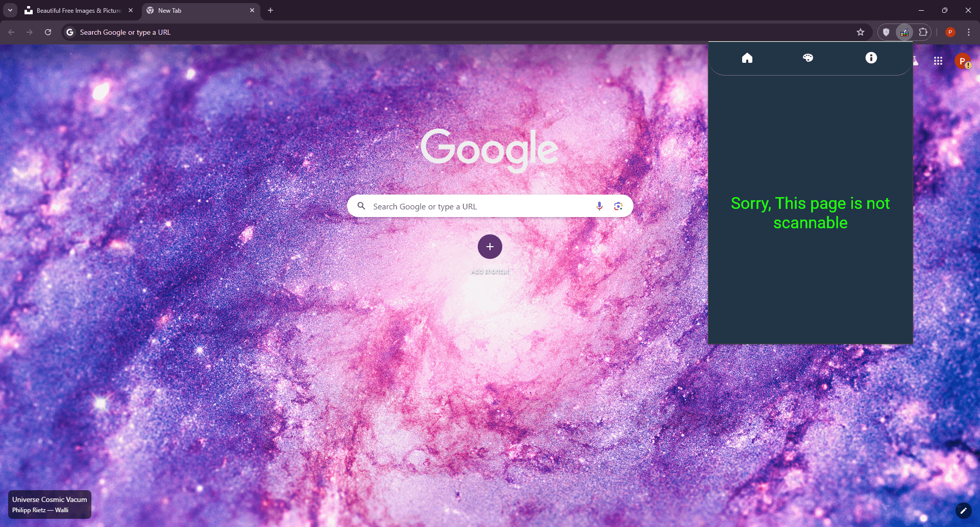Image resolution: width=980 pixels, height=527 pixels.
Task: Click the Google icon in the address bar
Action: tap(70, 32)
